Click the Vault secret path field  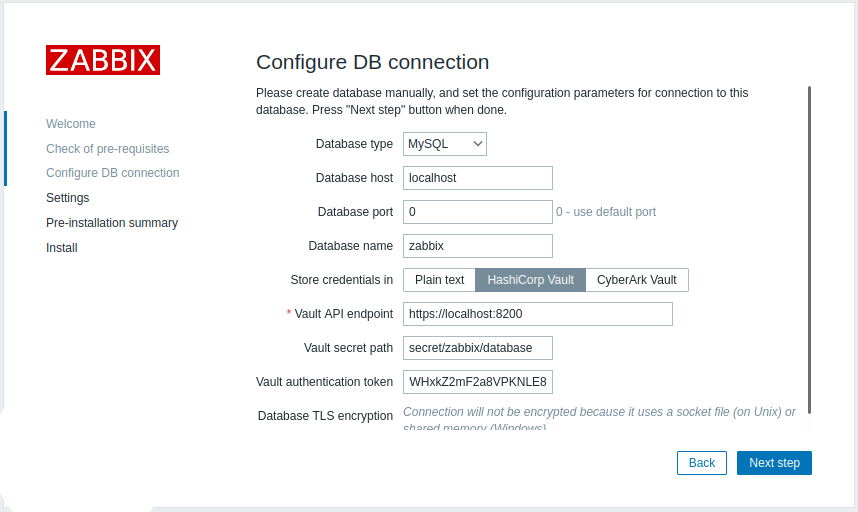[478, 348]
